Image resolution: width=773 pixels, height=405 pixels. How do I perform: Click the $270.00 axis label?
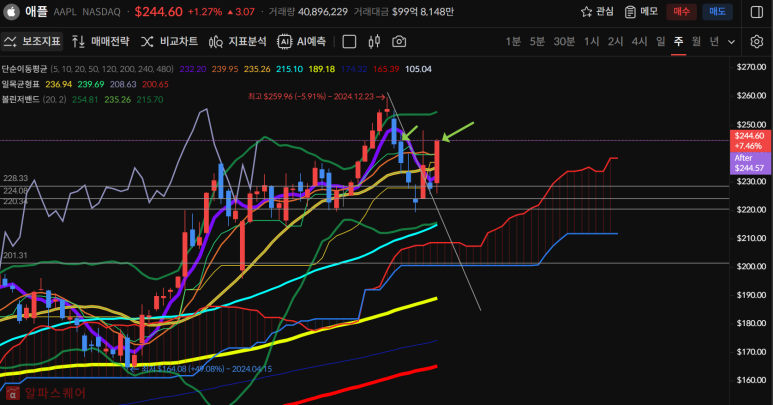pos(751,67)
